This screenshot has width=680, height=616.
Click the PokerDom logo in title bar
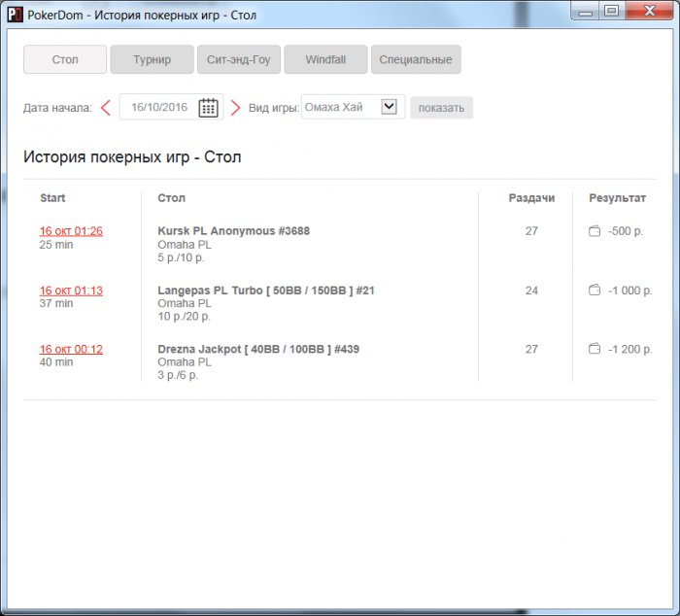(x=15, y=15)
